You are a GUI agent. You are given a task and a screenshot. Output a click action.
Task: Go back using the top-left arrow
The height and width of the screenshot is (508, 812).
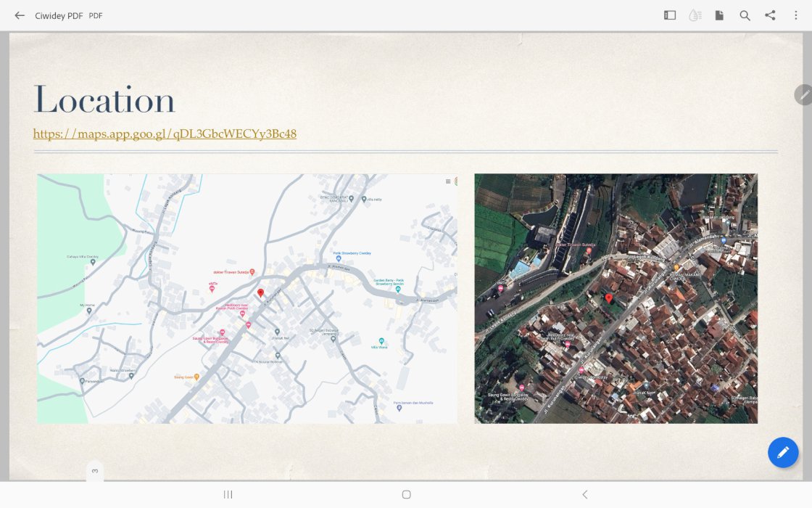(20, 15)
